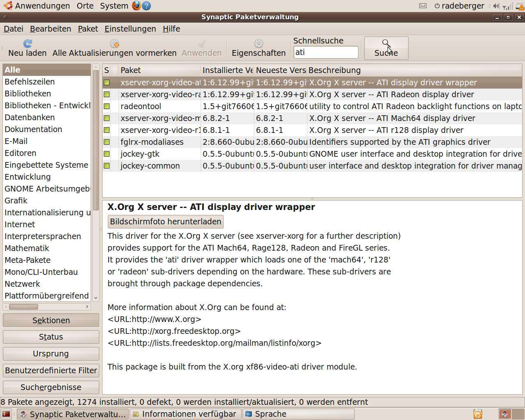Toggle the status box of the ATI Mach64 driver row
The width and height of the screenshot is (525, 420).
[x=107, y=118]
